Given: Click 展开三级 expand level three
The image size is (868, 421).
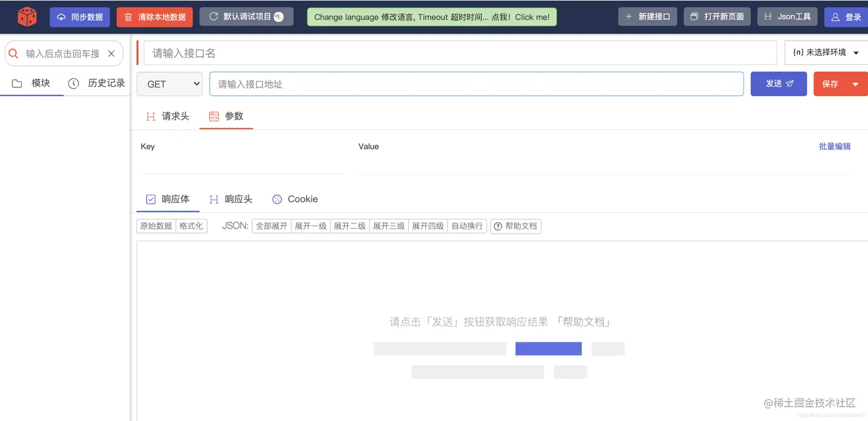Looking at the screenshot, I should pyautogui.click(x=389, y=226).
